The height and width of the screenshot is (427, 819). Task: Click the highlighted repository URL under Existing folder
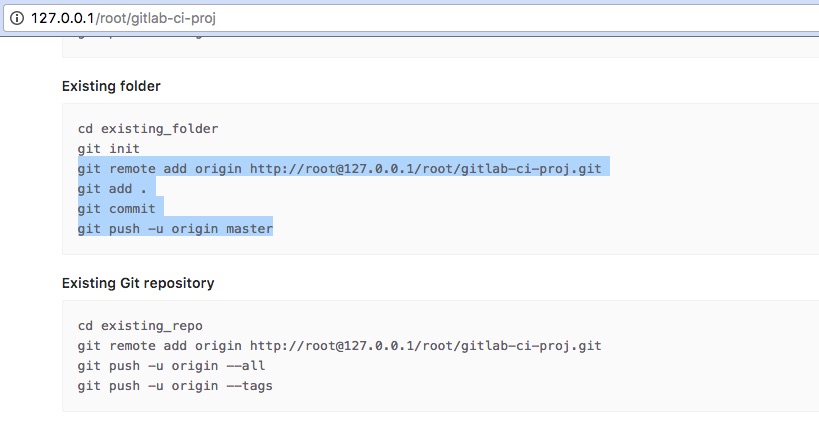(425, 169)
